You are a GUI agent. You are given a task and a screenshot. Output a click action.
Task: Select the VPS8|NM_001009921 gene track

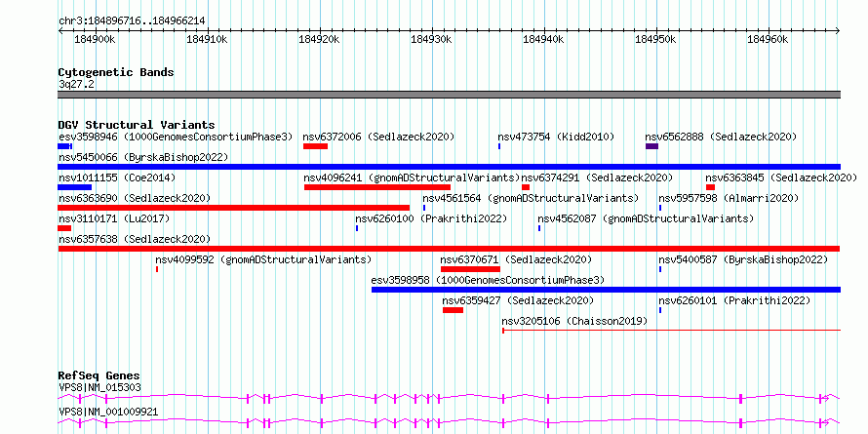(449, 422)
